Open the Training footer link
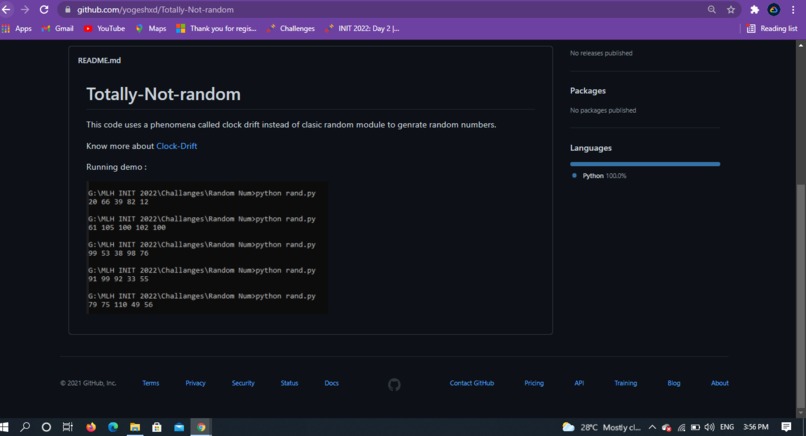Image resolution: width=806 pixels, height=436 pixels. 626,383
